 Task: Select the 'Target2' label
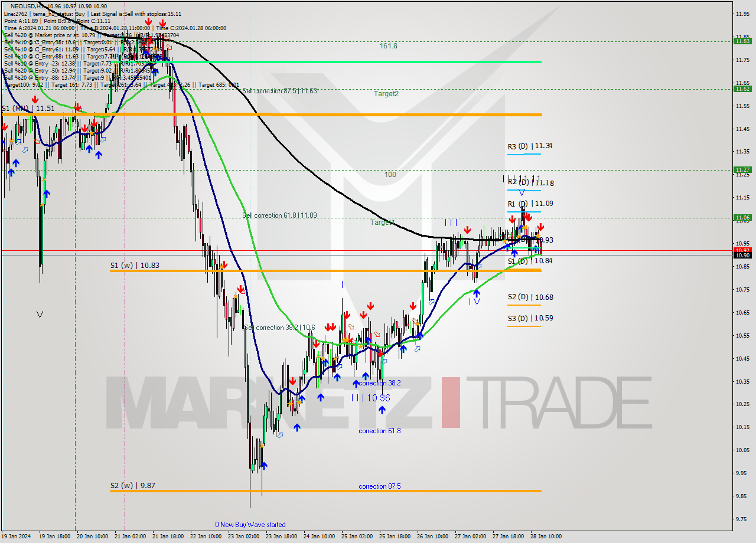point(386,93)
